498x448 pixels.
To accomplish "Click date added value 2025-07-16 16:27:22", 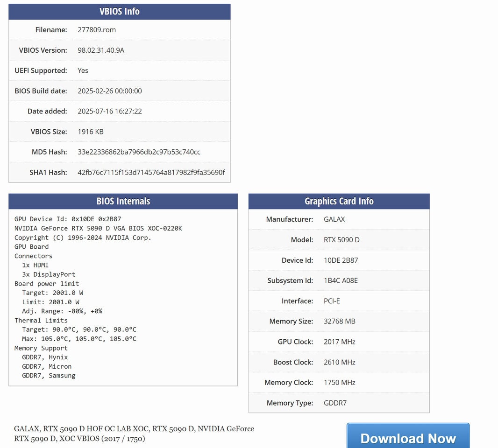I will [110, 111].
